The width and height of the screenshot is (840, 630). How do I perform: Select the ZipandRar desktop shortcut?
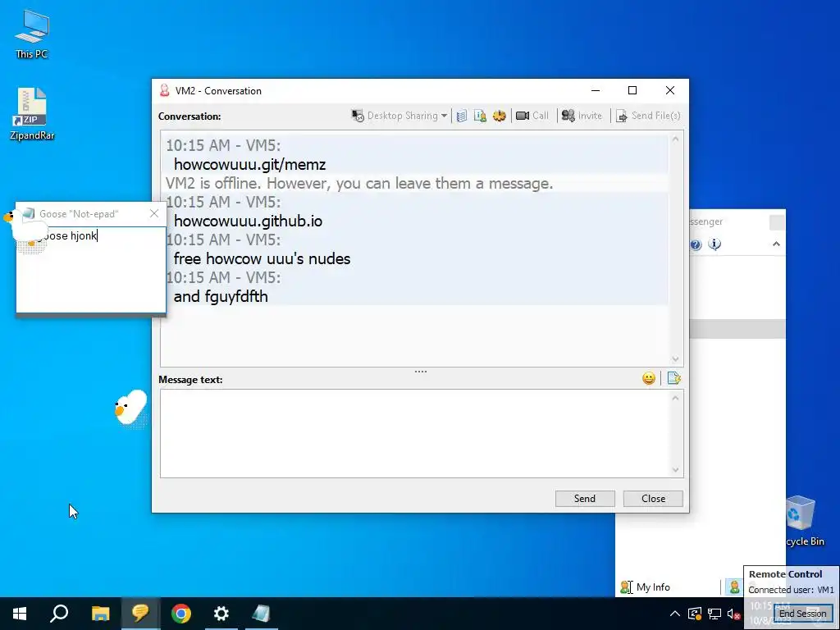[x=32, y=113]
